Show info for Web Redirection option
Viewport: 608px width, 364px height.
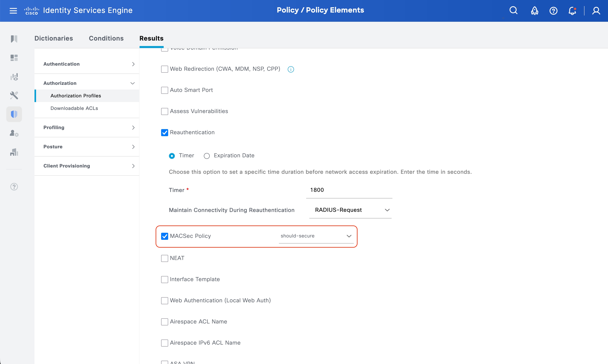291,69
